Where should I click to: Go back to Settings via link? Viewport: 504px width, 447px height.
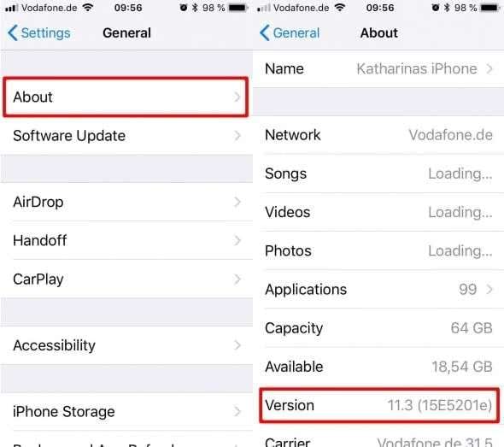(39, 32)
